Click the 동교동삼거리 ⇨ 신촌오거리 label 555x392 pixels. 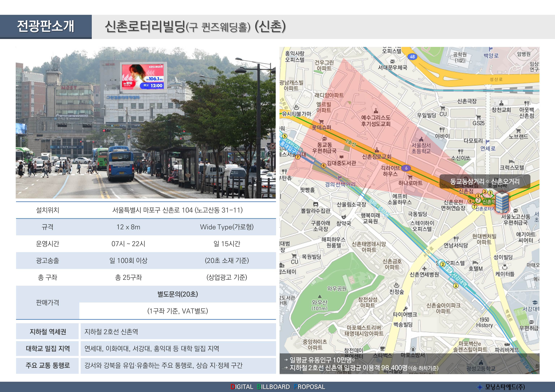484,181
